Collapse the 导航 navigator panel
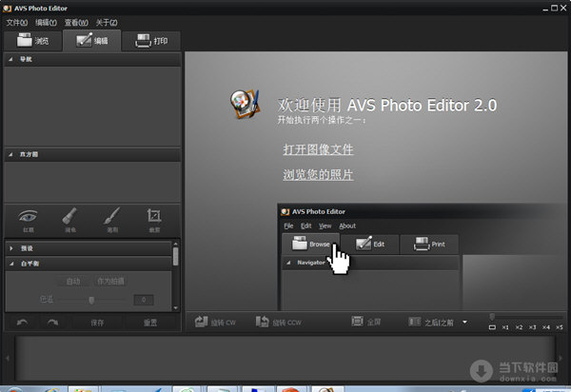The width and height of the screenshot is (571, 392). [x=10, y=59]
